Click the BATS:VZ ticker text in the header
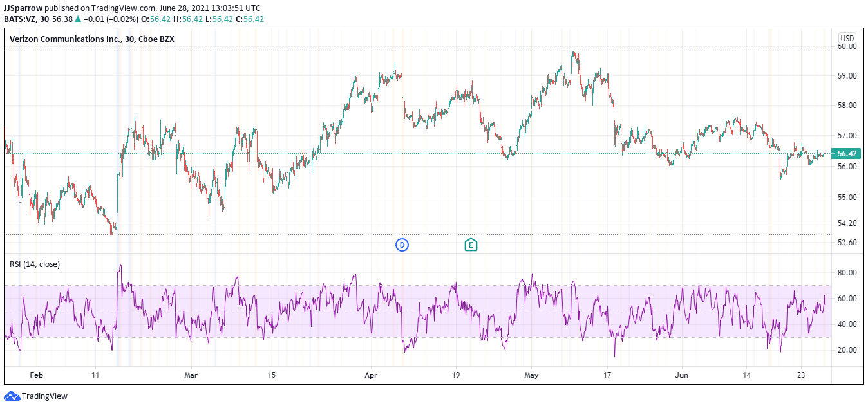The image size is (868, 408). tap(20, 19)
